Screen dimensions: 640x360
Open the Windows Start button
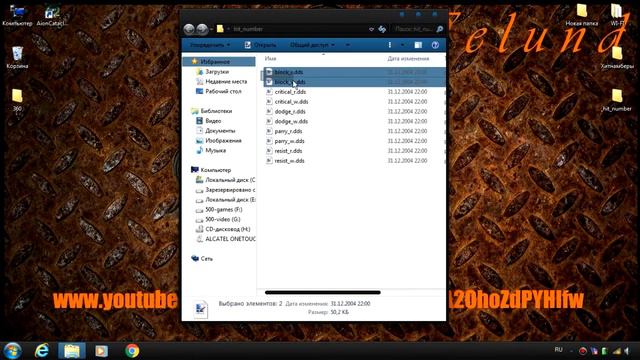[12, 351]
